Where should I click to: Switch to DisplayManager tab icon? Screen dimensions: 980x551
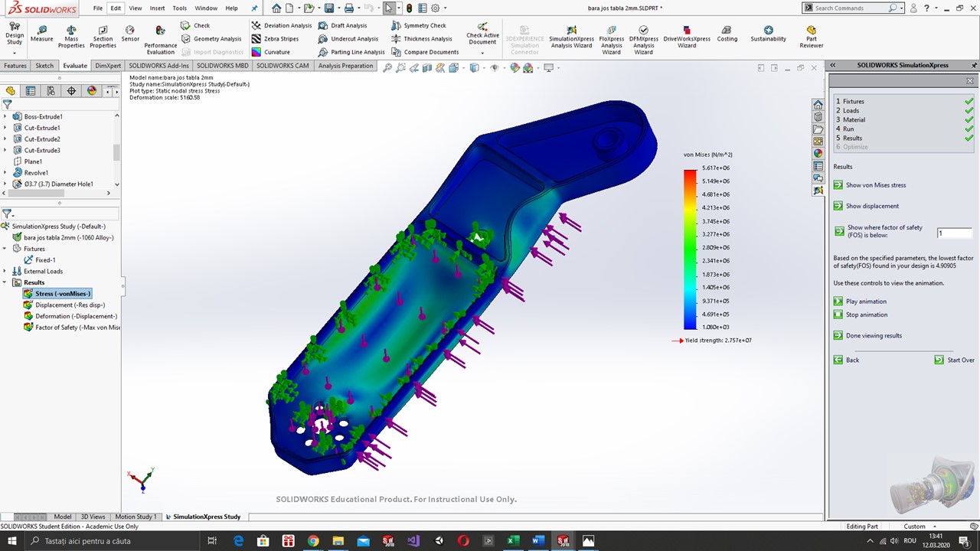click(x=92, y=91)
